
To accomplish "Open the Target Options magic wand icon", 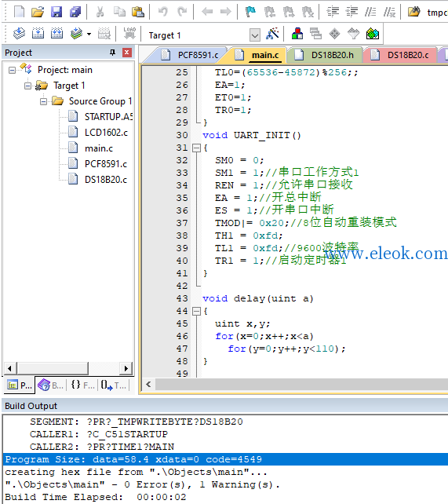I will tap(272, 34).
